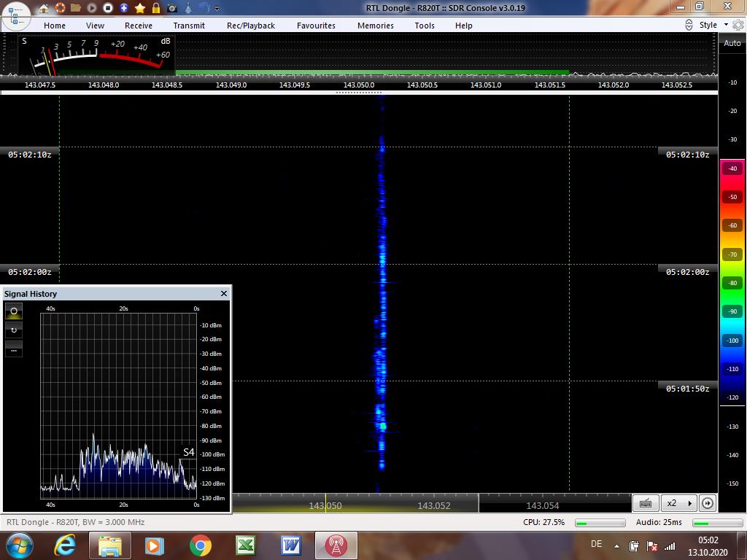Open the keyboard frequency entry button
This screenshot has height=560, width=747.
pyautogui.click(x=646, y=503)
